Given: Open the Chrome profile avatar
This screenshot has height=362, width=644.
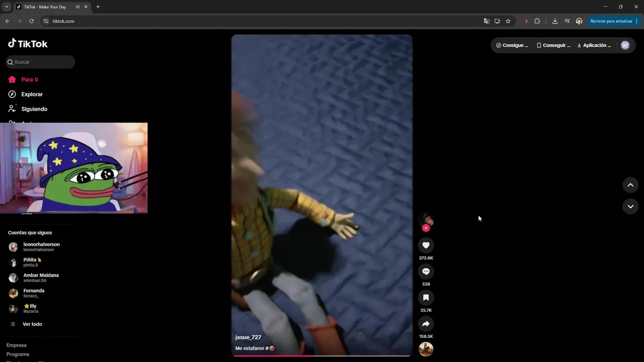Looking at the screenshot, I should pyautogui.click(x=579, y=21).
